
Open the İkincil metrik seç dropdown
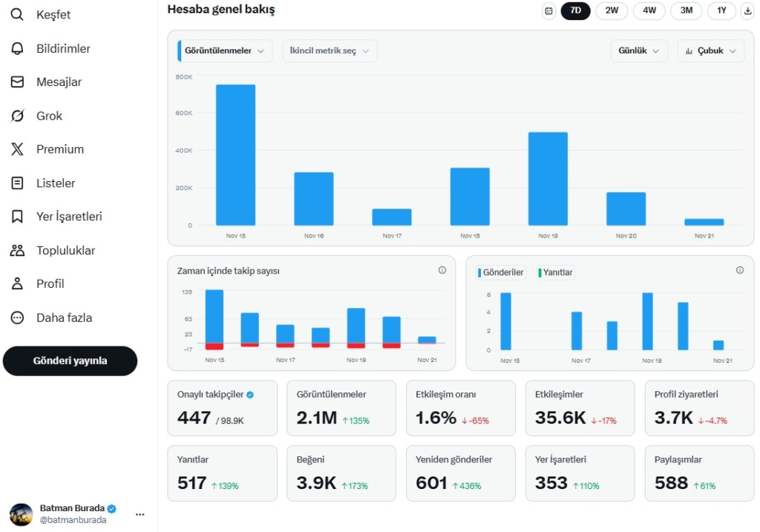[330, 51]
